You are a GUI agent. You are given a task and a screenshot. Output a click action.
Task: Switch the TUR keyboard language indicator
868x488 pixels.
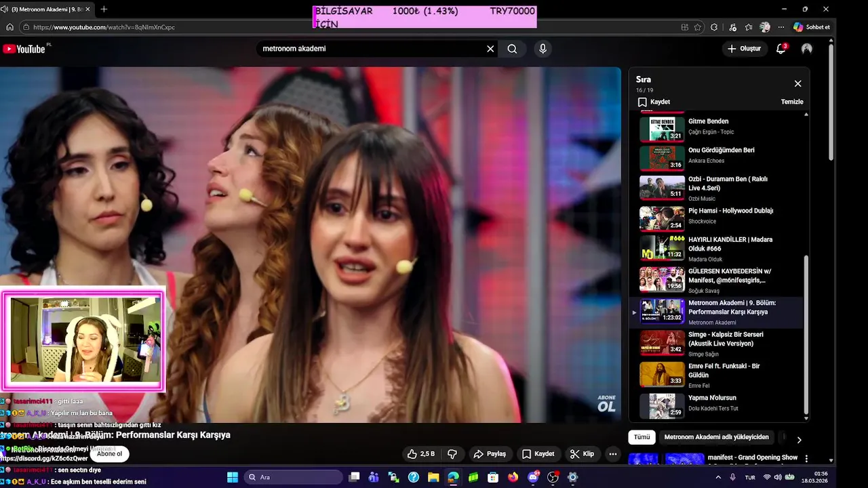pos(750,477)
